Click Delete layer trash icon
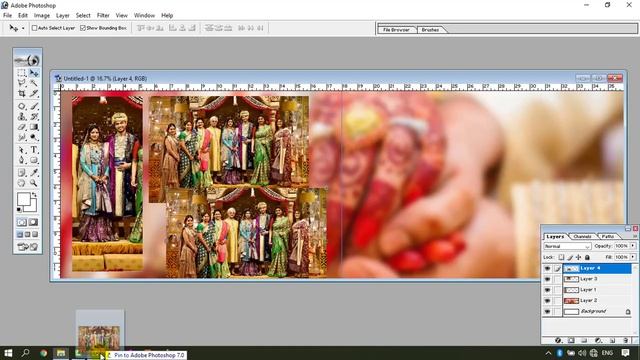Image resolution: width=640 pixels, height=360 pixels. (x=626, y=340)
